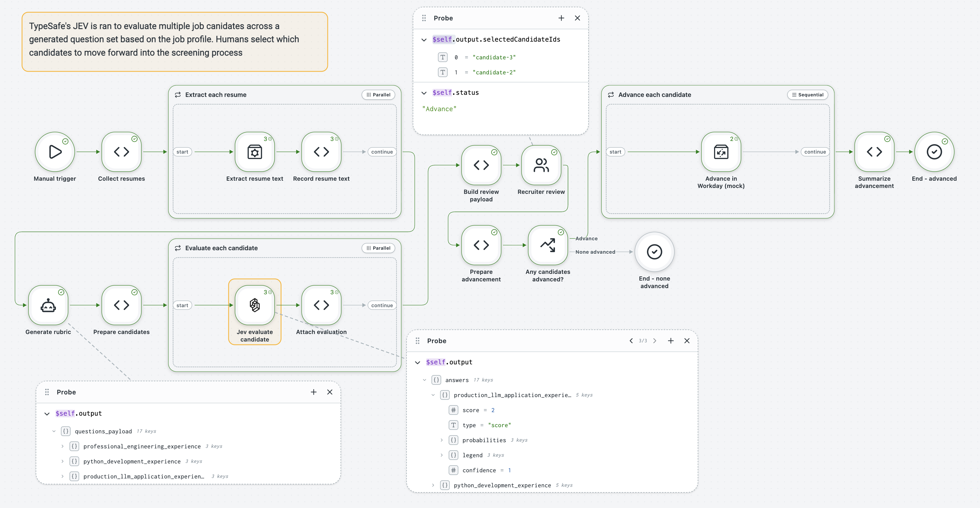
Task: Click the Collect resumes code node
Action: coord(121,152)
